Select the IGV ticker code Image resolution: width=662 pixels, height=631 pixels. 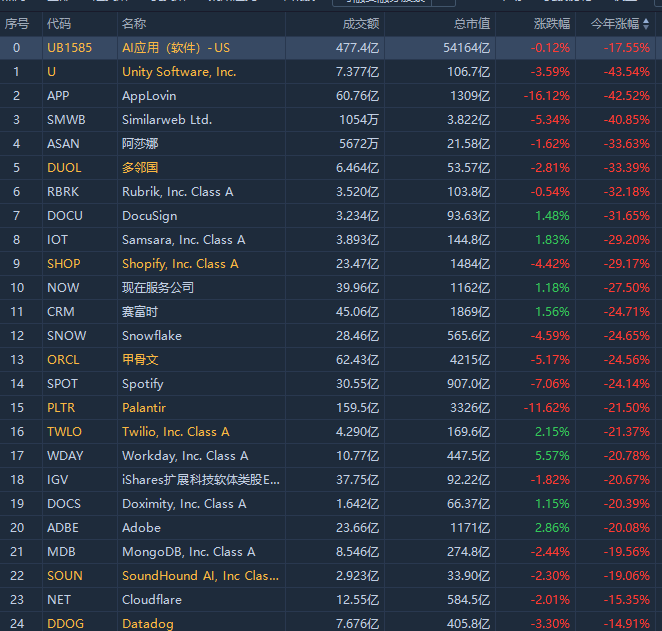click(x=57, y=480)
